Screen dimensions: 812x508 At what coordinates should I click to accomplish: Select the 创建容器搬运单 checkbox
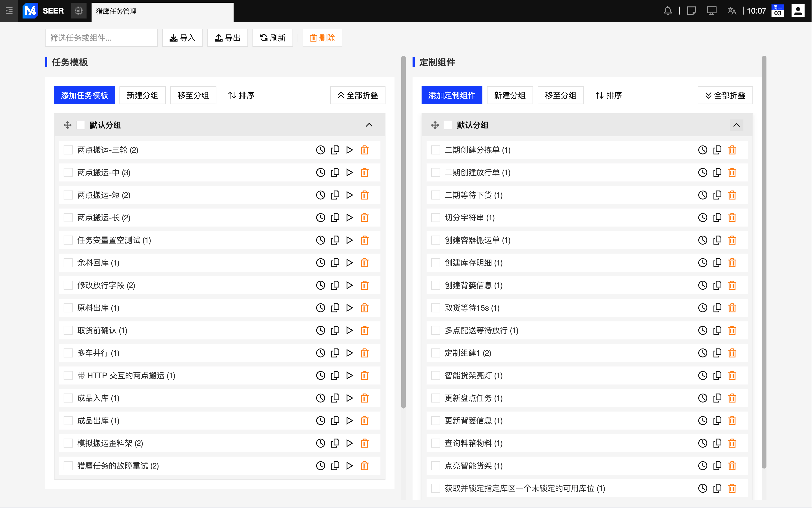tap(435, 240)
